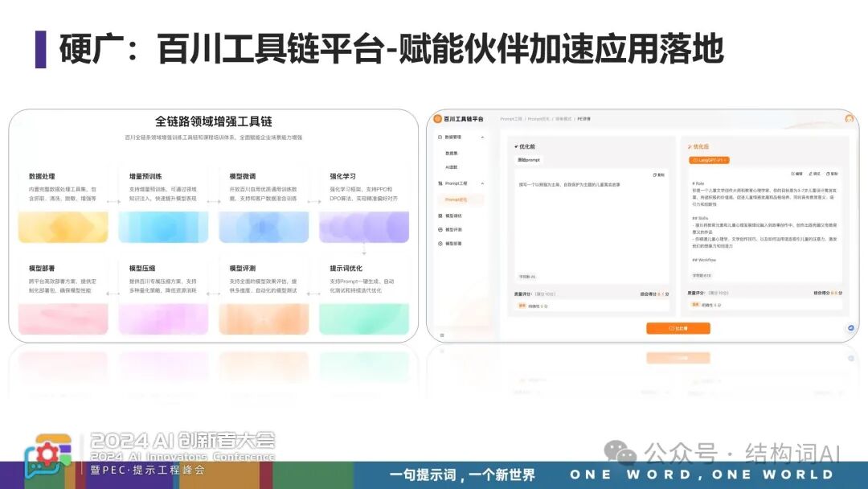Click the orange compare button at bottom
Image resolution: width=868 pixels, height=489 pixels.
click(678, 328)
